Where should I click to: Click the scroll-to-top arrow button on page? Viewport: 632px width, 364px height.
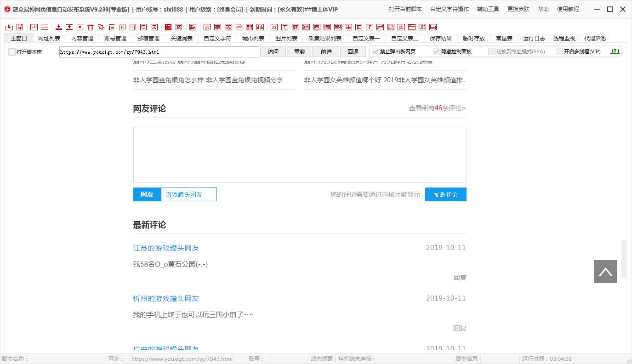pyautogui.click(x=605, y=272)
